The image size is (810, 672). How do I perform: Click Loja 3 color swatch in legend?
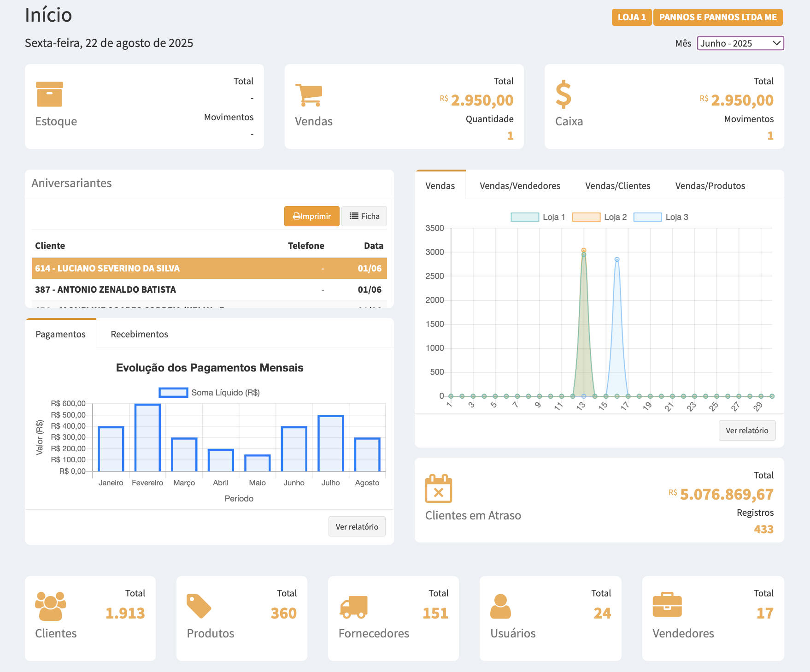647,217
